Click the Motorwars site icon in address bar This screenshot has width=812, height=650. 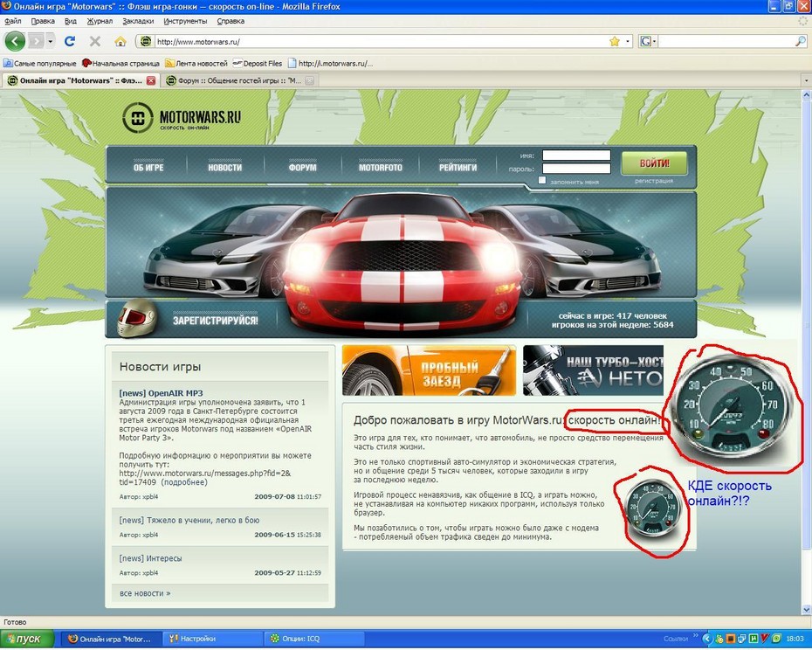click(x=146, y=41)
